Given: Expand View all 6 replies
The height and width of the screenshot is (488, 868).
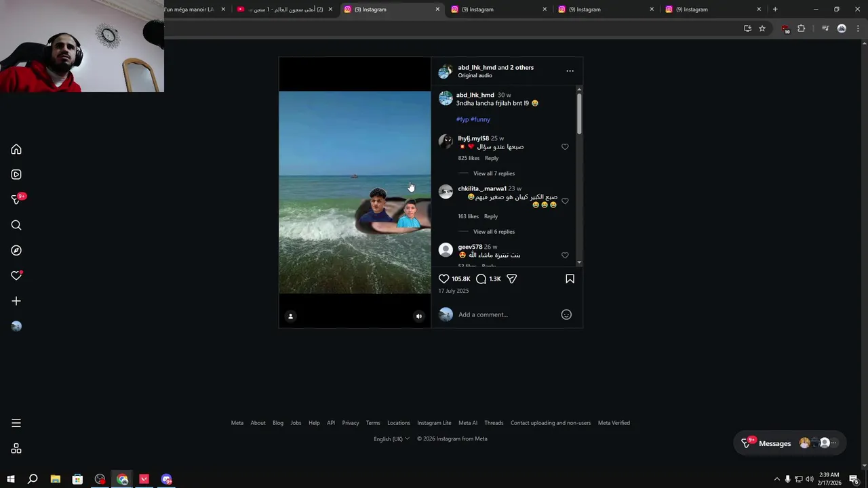Looking at the screenshot, I should pos(494,232).
